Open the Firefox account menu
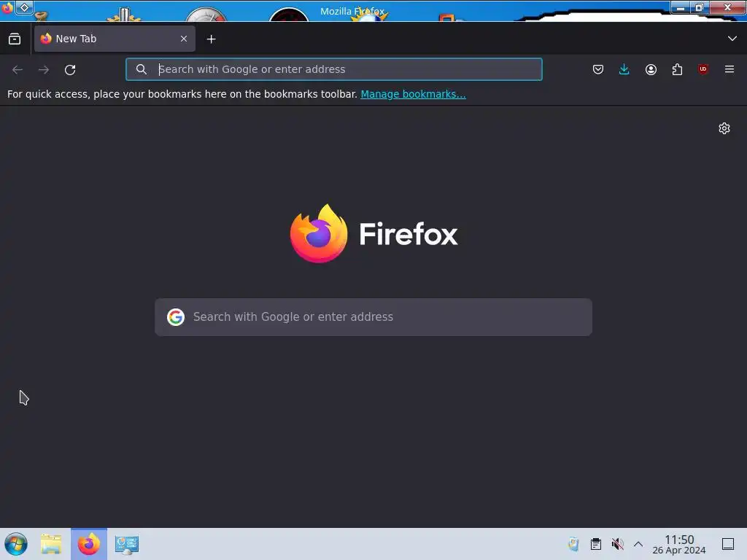This screenshot has height=560, width=747. click(x=651, y=69)
